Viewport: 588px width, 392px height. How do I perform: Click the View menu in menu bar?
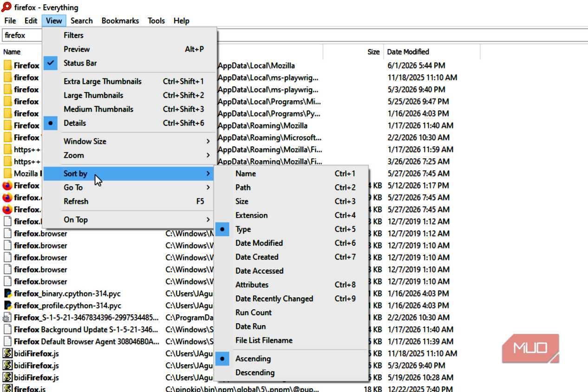pyautogui.click(x=54, y=20)
